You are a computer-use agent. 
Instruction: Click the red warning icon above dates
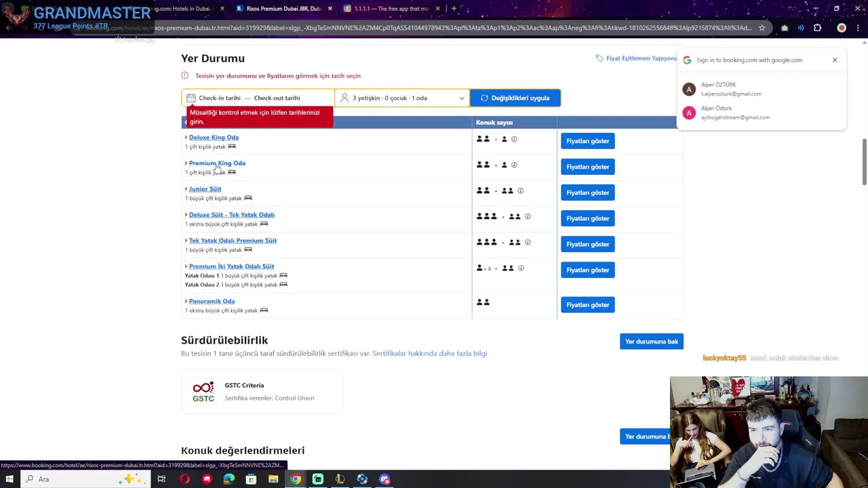coord(184,75)
